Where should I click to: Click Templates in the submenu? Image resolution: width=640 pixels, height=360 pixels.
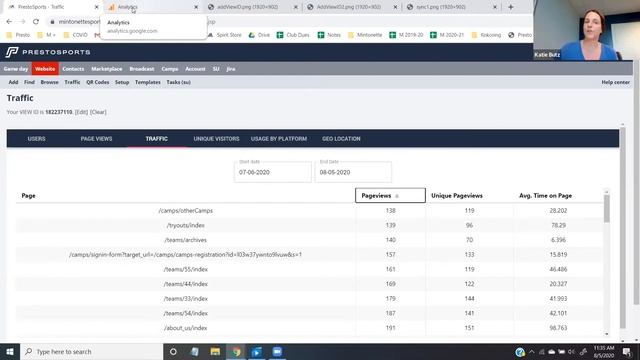pos(148,82)
